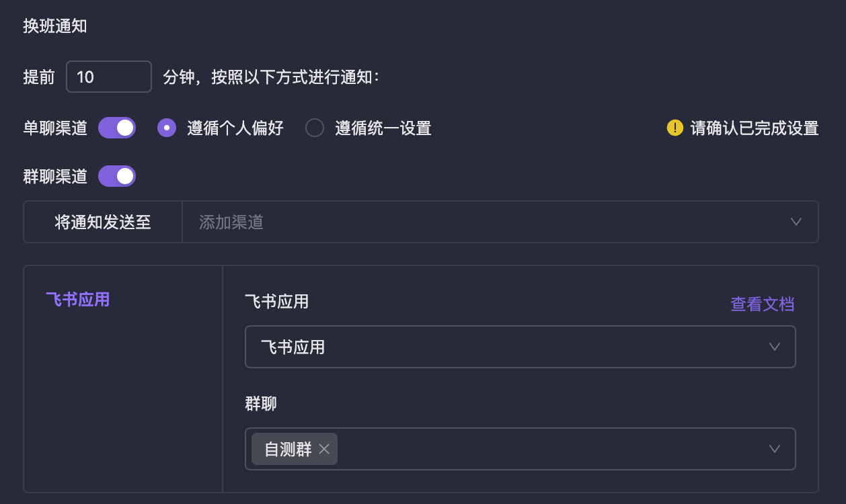Select the 遵循个人偏好 radio option
Screen dimensions: 846x504
click(x=166, y=127)
